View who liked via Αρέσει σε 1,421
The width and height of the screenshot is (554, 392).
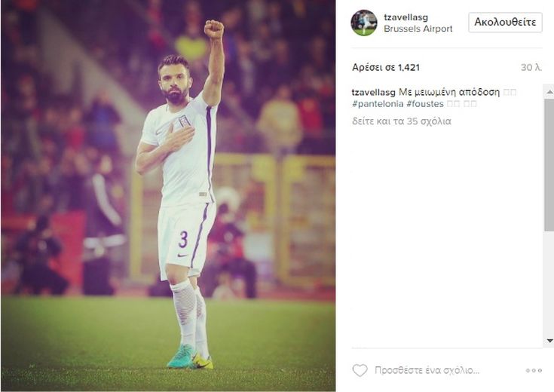(x=386, y=67)
